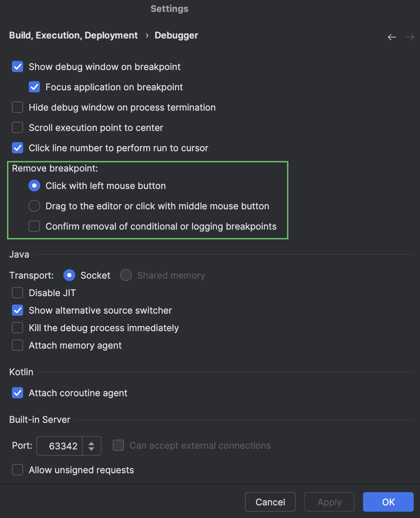Enable "Hide debug window on process termination"
420x518 pixels.
click(17, 107)
